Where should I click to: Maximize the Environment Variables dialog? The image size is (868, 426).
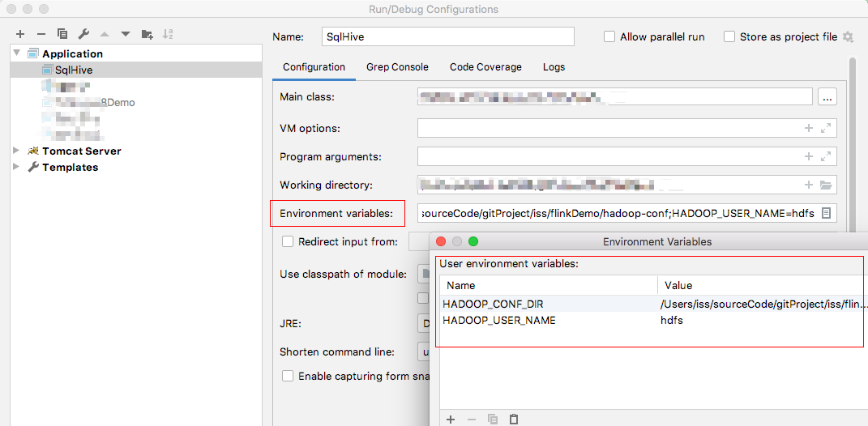pos(473,241)
